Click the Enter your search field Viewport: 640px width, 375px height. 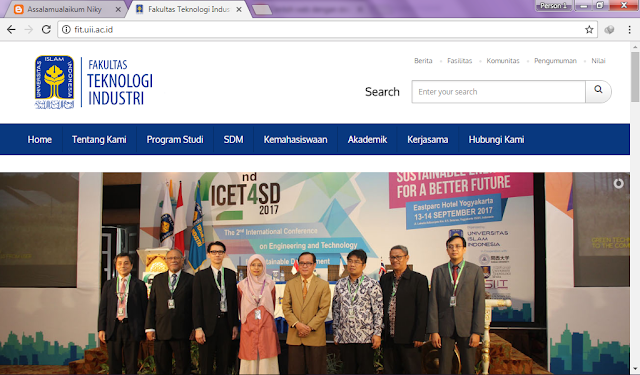click(x=498, y=92)
